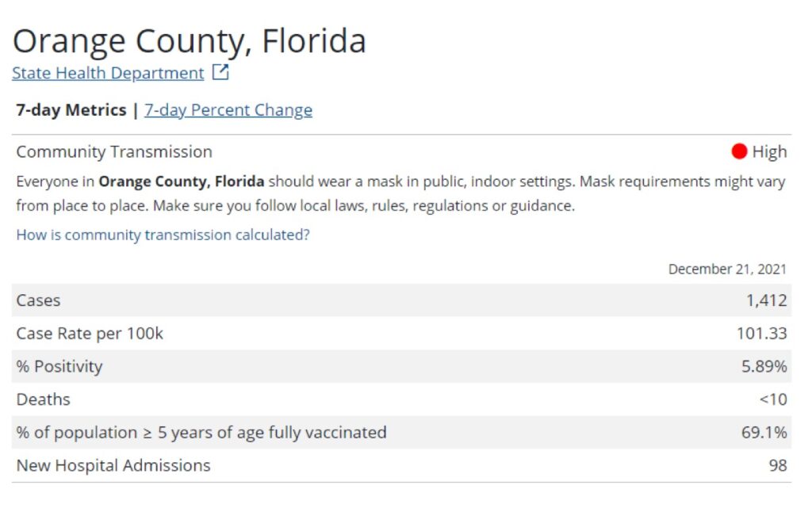
Task: Click the external link icon beside State Health Department
Action: (220, 73)
